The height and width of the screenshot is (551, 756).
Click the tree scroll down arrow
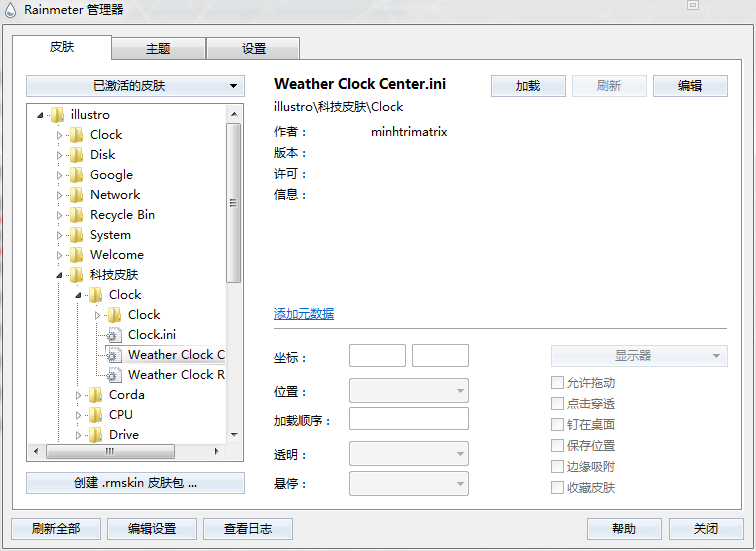pos(234,435)
